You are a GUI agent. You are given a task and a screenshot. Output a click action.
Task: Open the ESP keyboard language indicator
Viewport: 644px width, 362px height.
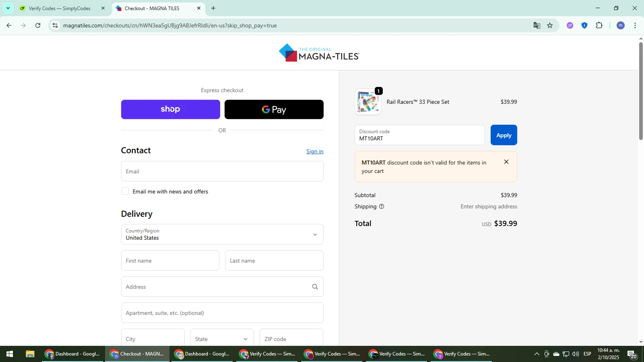coord(587,354)
